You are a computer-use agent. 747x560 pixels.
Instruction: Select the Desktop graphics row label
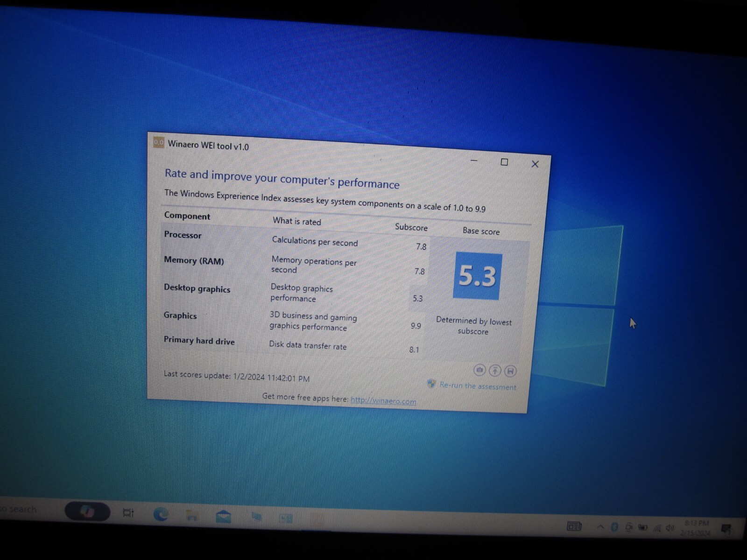tap(197, 288)
